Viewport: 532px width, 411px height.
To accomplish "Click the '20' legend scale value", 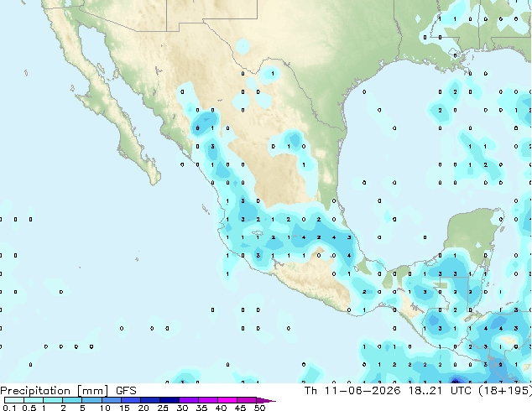I will 143,408.
